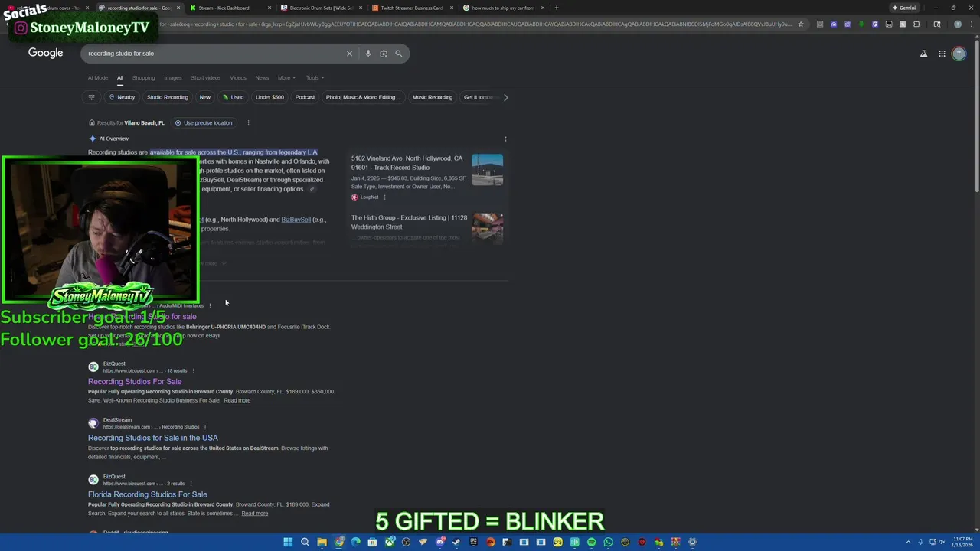Switch to Images results tab
The height and width of the screenshot is (551, 980).
[173, 77]
